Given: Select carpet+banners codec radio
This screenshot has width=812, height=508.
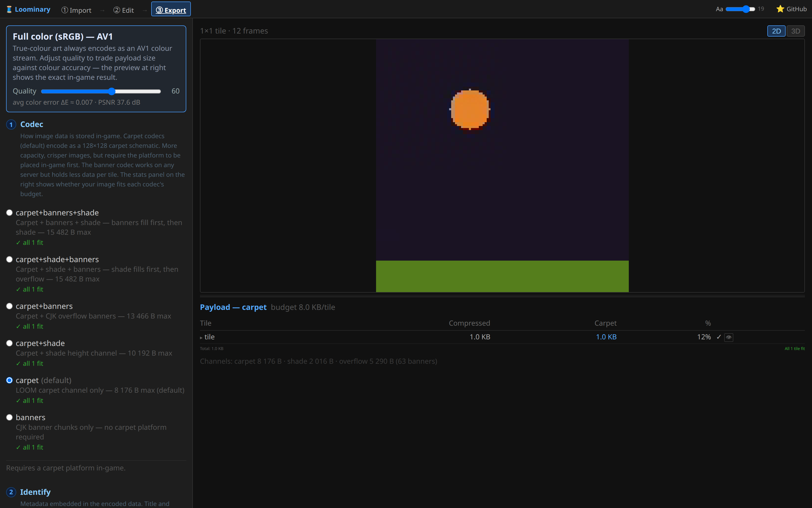Looking at the screenshot, I should pos(9,306).
